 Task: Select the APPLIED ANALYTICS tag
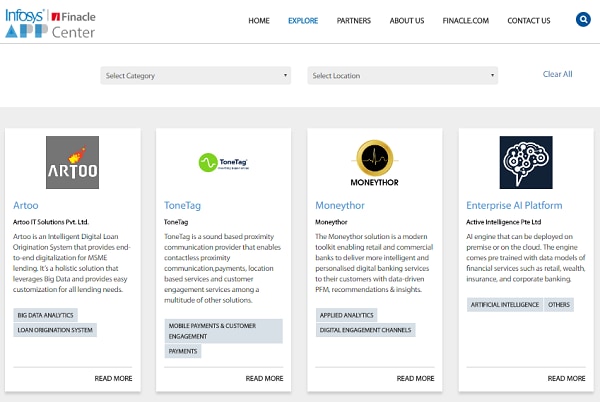[x=346, y=315]
